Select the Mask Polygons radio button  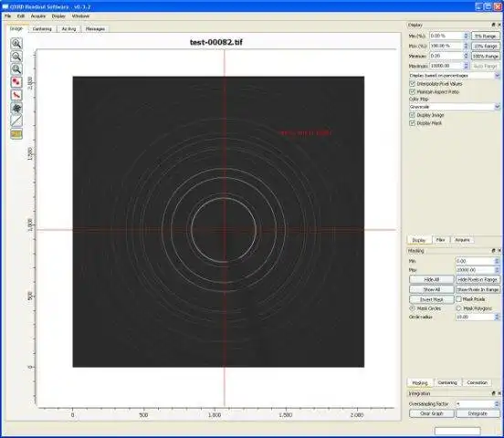(x=458, y=308)
